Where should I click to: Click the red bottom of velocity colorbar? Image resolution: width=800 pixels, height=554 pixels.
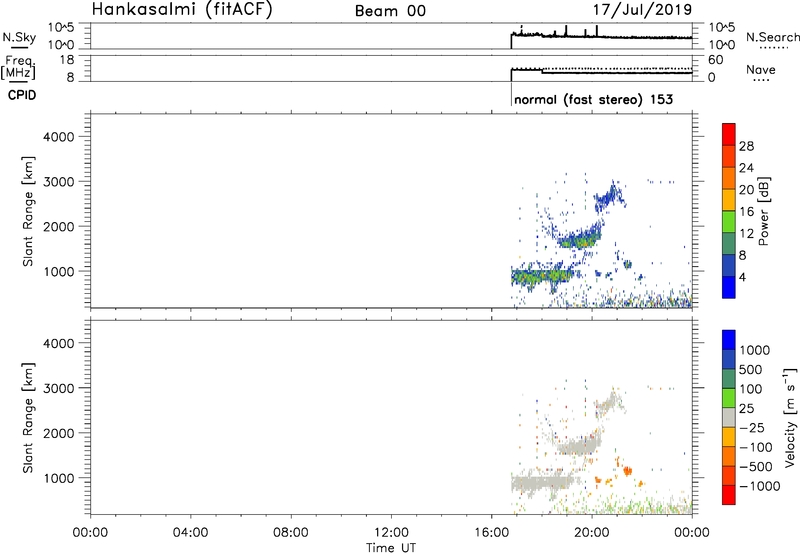tap(729, 495)
